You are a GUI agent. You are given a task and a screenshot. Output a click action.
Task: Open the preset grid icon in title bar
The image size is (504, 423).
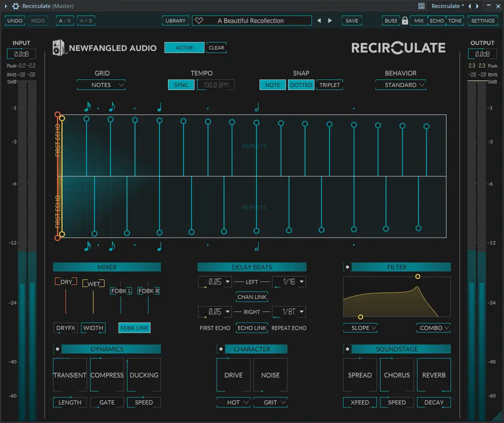421,6
